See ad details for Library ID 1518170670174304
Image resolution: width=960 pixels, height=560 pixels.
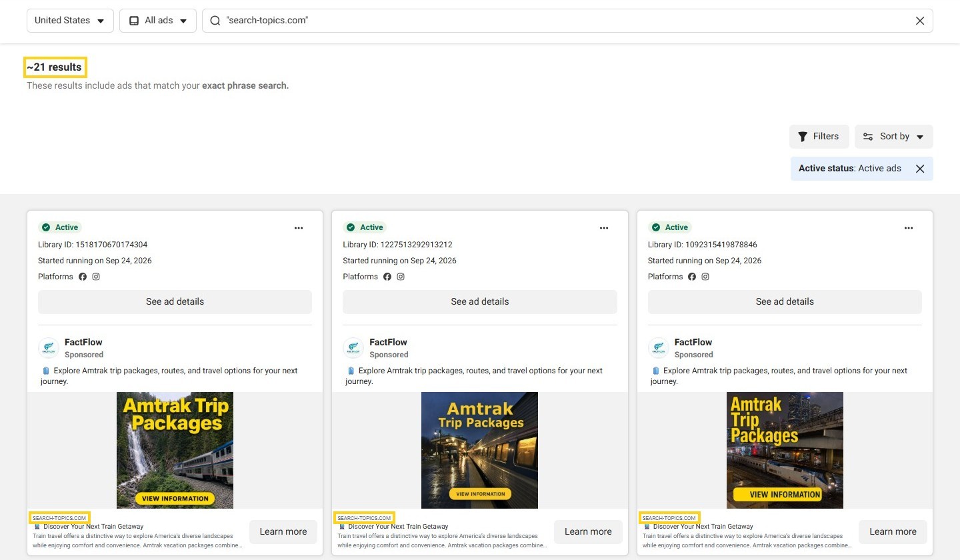pos(175,301)
